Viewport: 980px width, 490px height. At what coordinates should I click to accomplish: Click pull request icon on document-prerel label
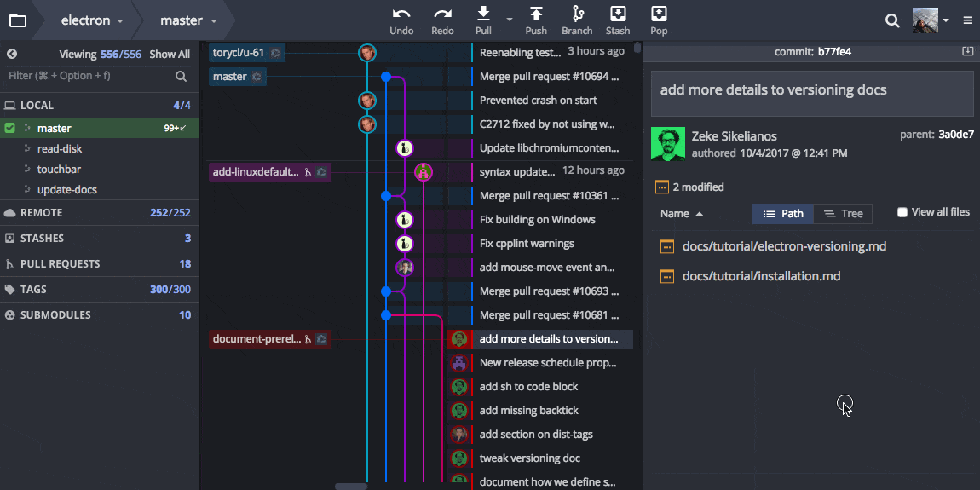point(308,339)
